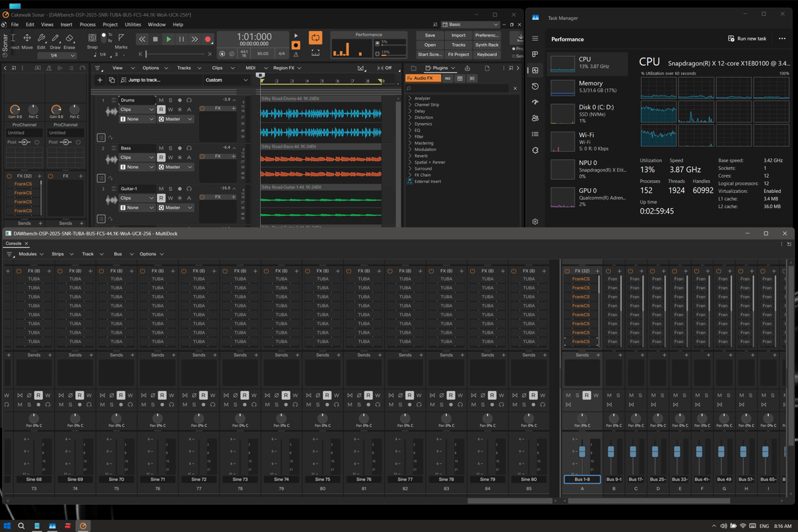This screenshot has height=532, width=798.
Task: Click the Add track plus icon
Action: coord(100,80)
